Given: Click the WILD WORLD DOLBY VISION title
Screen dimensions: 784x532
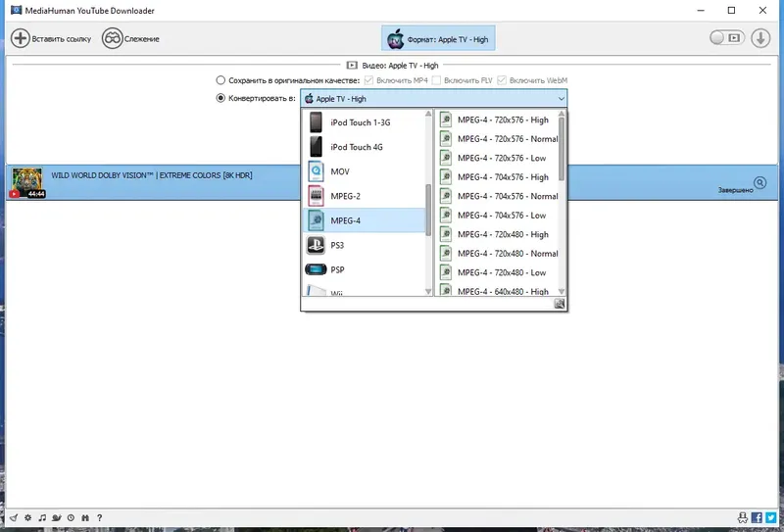Looking at the screenshot, I should [x=152, y=175].
